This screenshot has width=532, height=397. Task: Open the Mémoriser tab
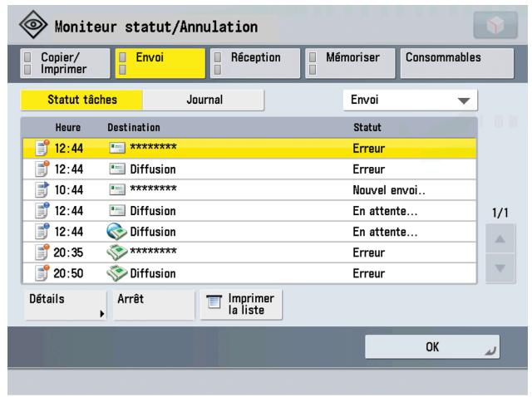350,63
